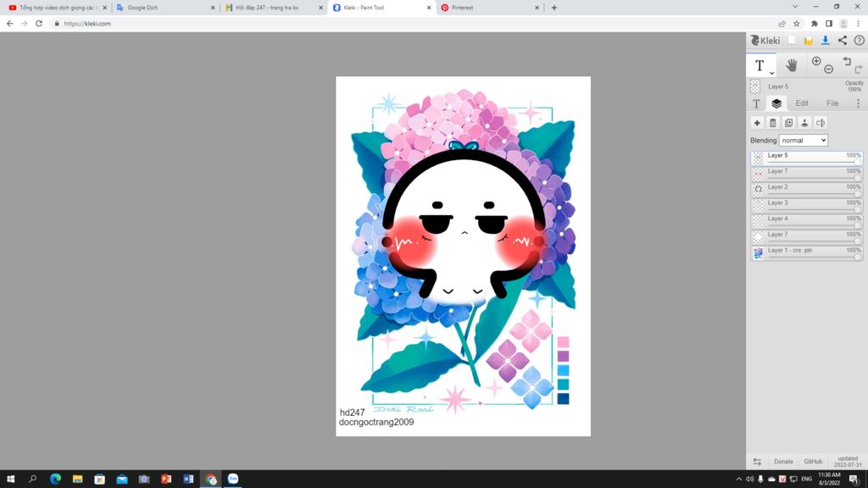Select the Layer 2 row
The width and height of the screenshot is (868, 488).
[x=807, y=189]
